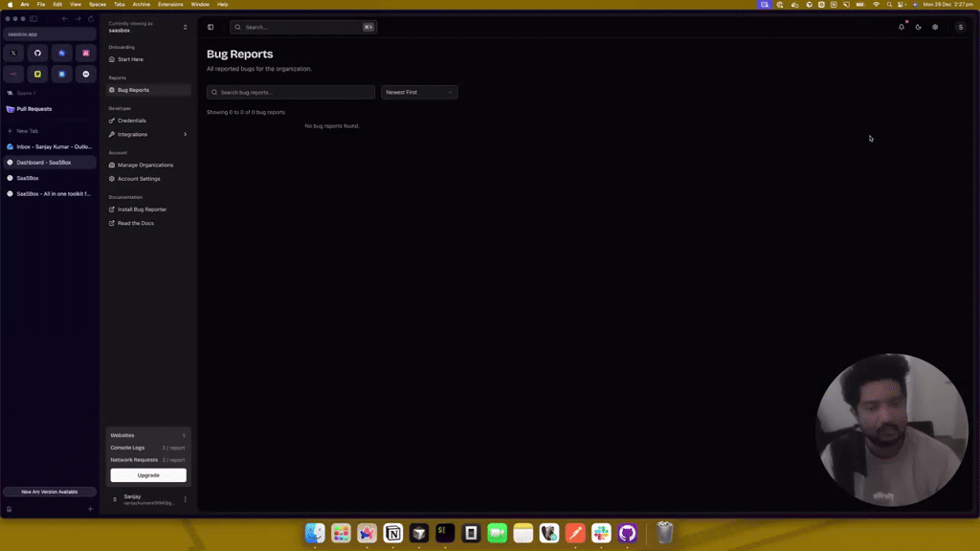
Task: Open Notes from the Dock
Action: click(523, 533)
